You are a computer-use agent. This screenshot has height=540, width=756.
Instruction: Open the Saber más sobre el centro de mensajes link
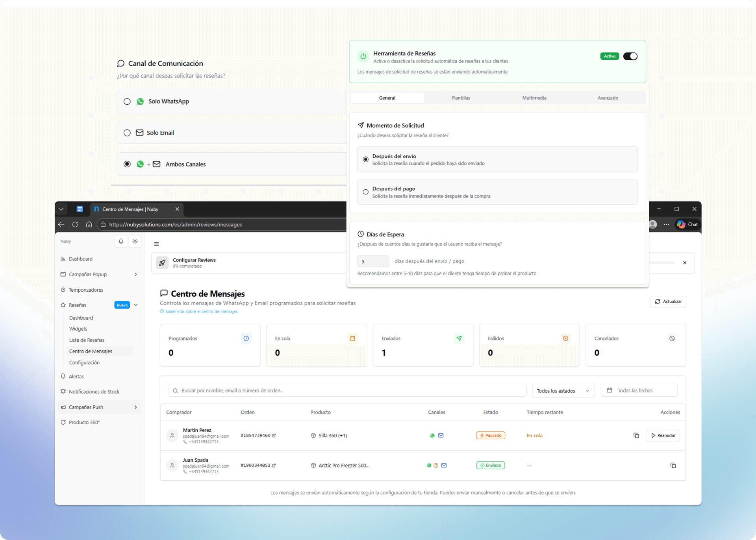(x=201, y=312)
